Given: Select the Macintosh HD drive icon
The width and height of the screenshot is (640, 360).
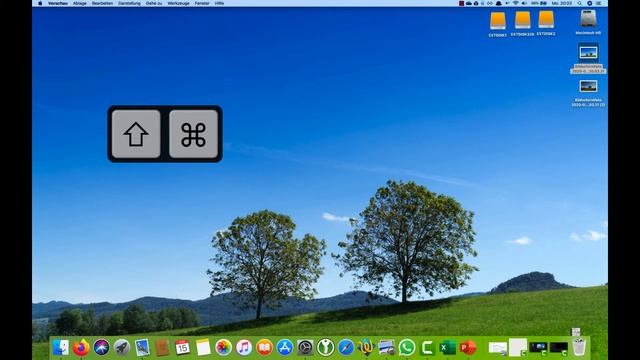Looking at the screenshot, I should pos(588,22).
